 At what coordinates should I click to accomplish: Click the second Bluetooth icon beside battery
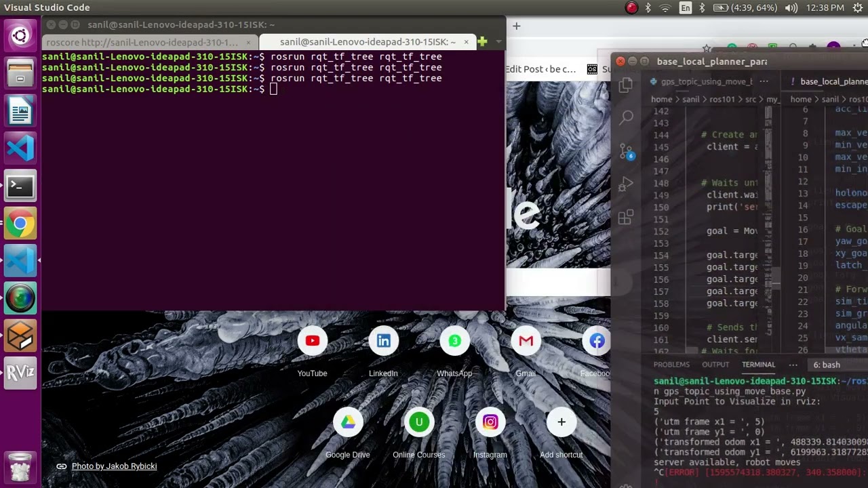click(702, 8)
